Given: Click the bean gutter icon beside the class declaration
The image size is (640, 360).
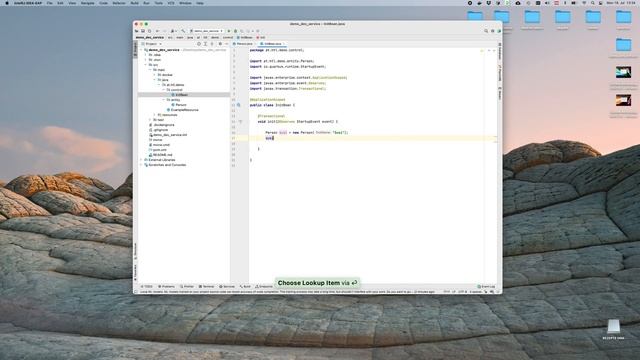Looking at the screenshot, I should coord(239,105).
